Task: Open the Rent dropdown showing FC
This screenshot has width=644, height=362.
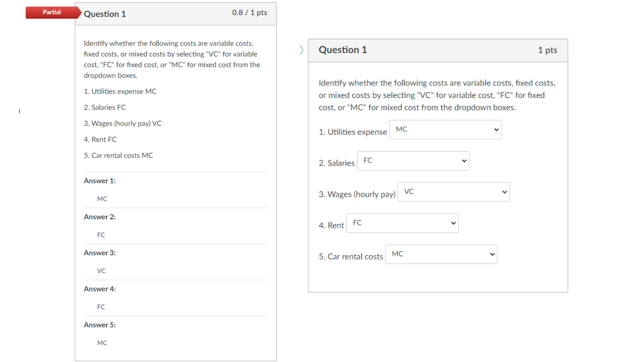Action: tap(402, 223)
